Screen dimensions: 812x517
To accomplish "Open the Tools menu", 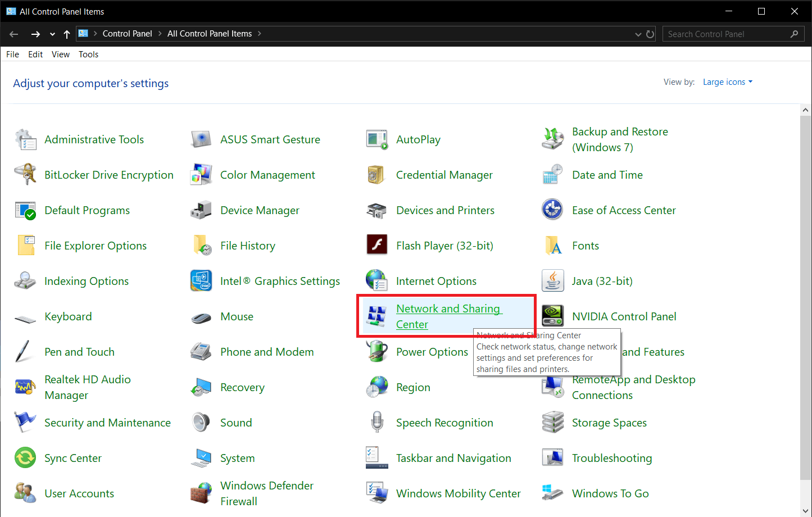I will click(88, 55).
